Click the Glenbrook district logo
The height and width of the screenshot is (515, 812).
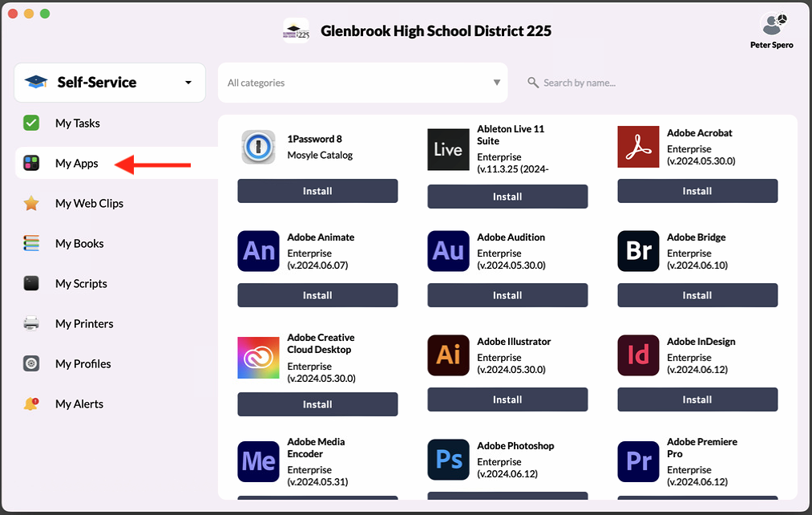click(x=297, y=30)
